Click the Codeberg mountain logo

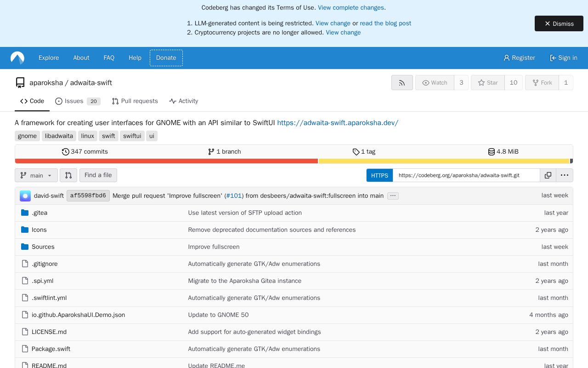[17, 58]
